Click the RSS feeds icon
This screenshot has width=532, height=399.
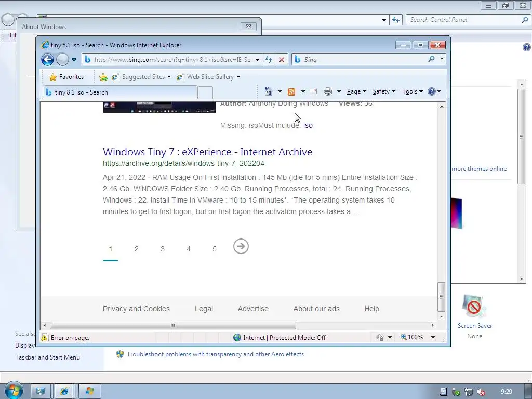click(x=291, y=91)
